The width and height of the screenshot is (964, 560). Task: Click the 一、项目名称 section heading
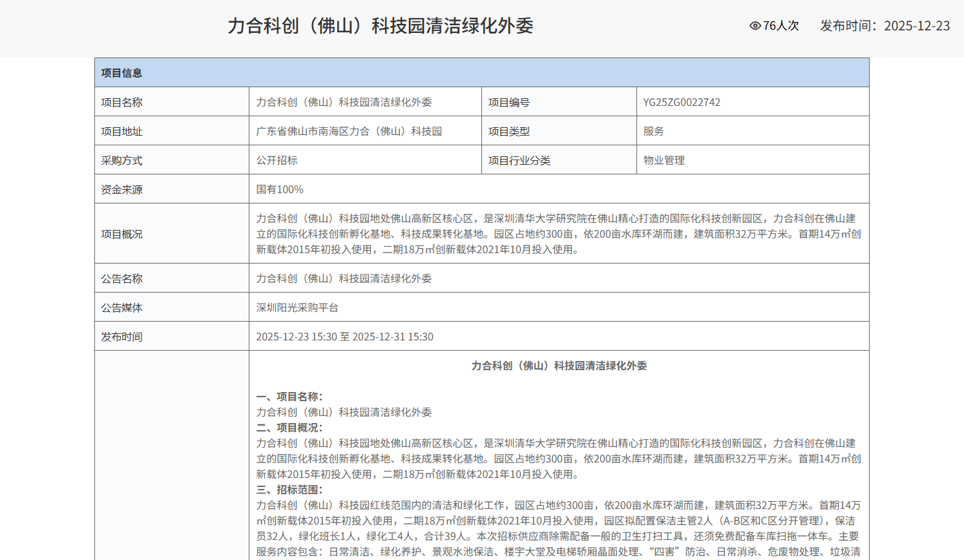(289, 397)
